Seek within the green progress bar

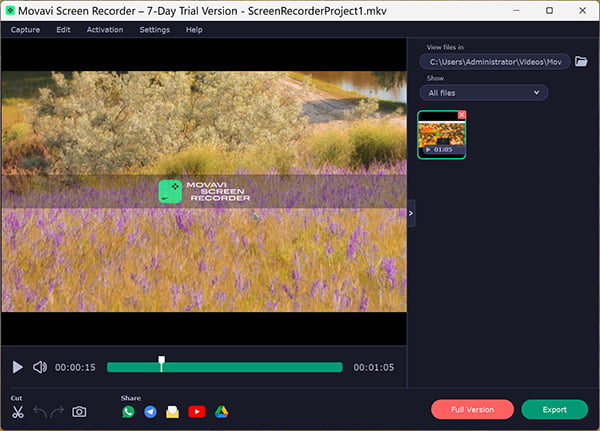(225, 367)
